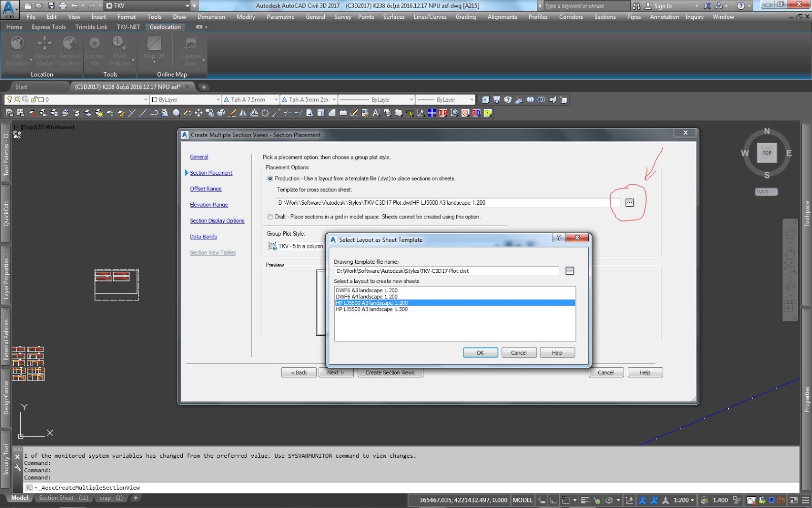Switch to the Section Sheet - (11) layout tab
Screen dimensions: 812x508
[x=63, y=498]
